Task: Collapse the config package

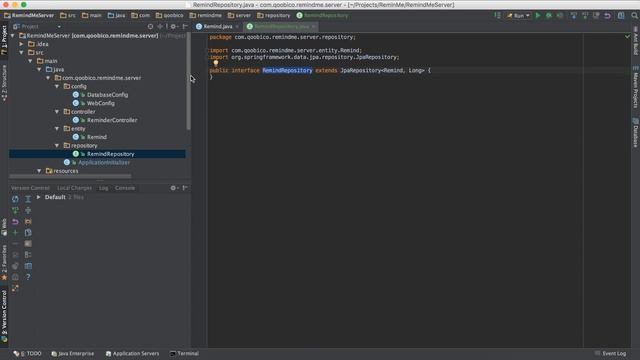Action: click(x=57, y=87)
